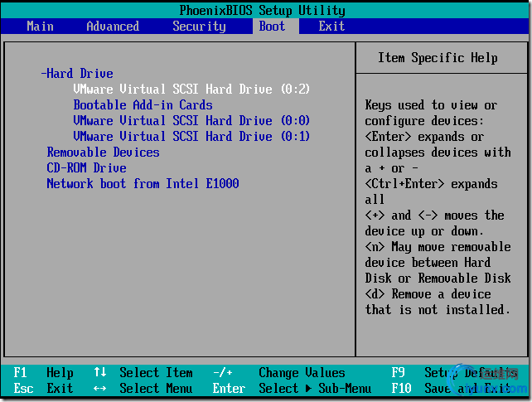The image size is (532, 402).
Task: Select VMware Virtual SCSI Hard Drive (0:0)
Action: [x=191, y=120]
